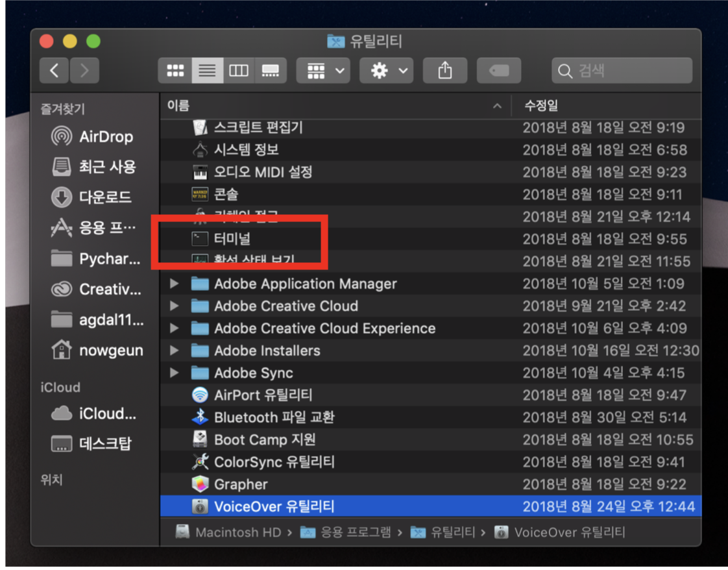The image size is (728, 570).
Task: Click 시스템 정보 file name text
Action: click(246, 149)
